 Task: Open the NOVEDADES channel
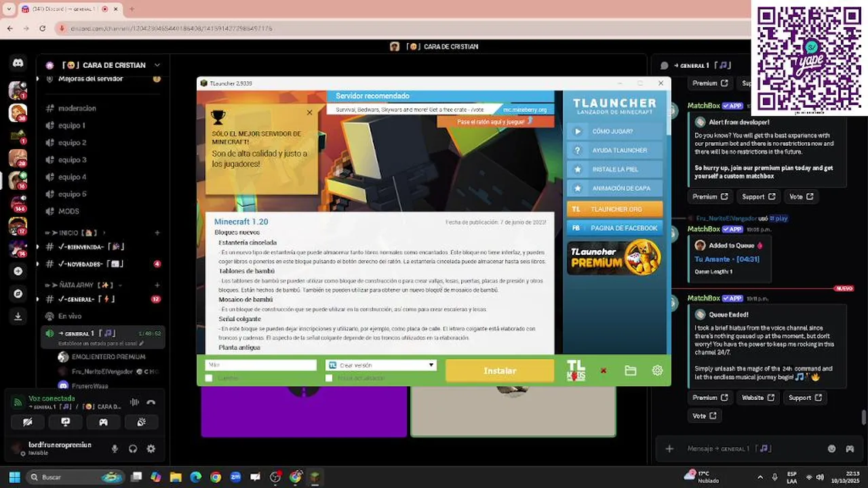[x=80, y=264]
